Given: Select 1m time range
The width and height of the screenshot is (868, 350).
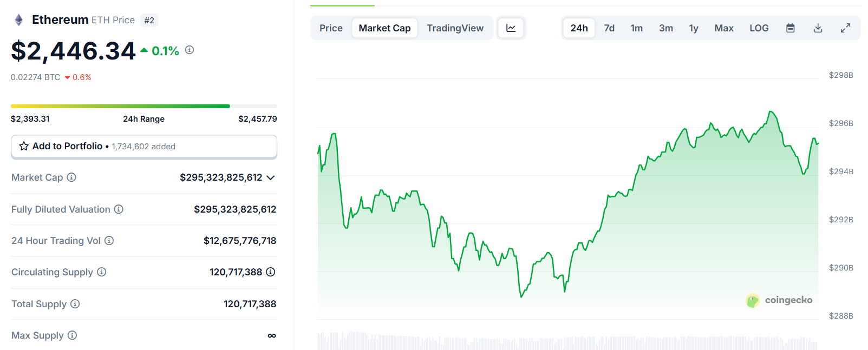Looking at the screenshot, I should point(637,28).
